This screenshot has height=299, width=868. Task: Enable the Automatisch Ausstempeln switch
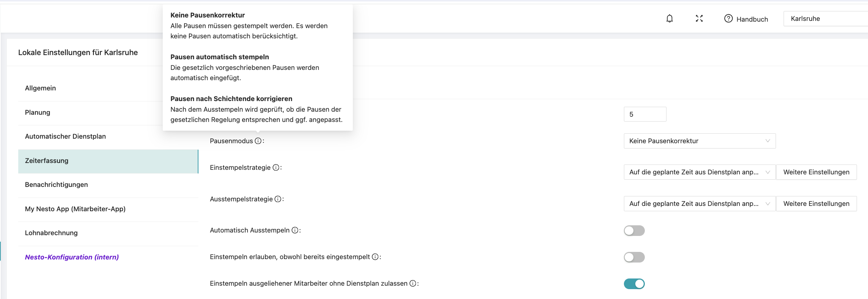tap(634, 231)
